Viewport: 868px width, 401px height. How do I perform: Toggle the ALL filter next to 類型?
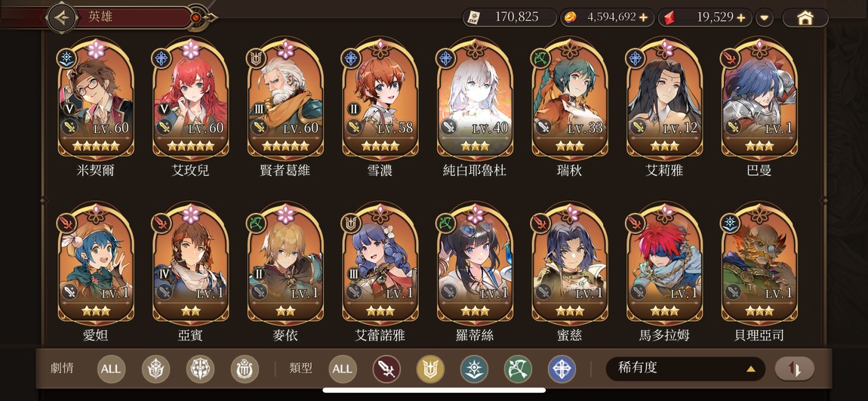coord(343,369)
